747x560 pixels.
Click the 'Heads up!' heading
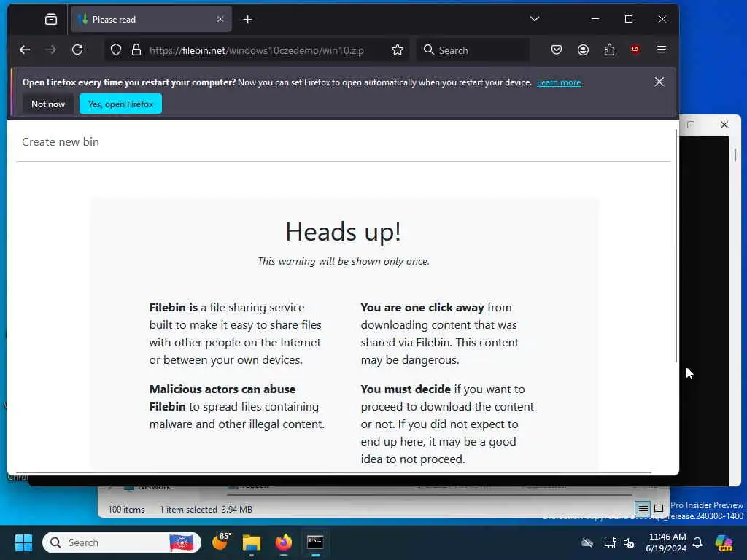tap(343, 232)
